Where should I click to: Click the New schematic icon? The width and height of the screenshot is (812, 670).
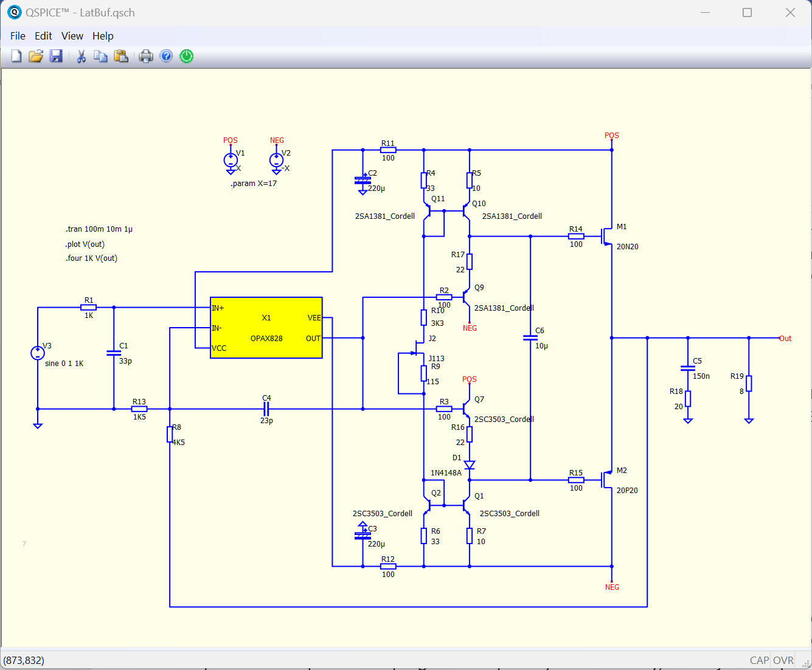[16, 57]
